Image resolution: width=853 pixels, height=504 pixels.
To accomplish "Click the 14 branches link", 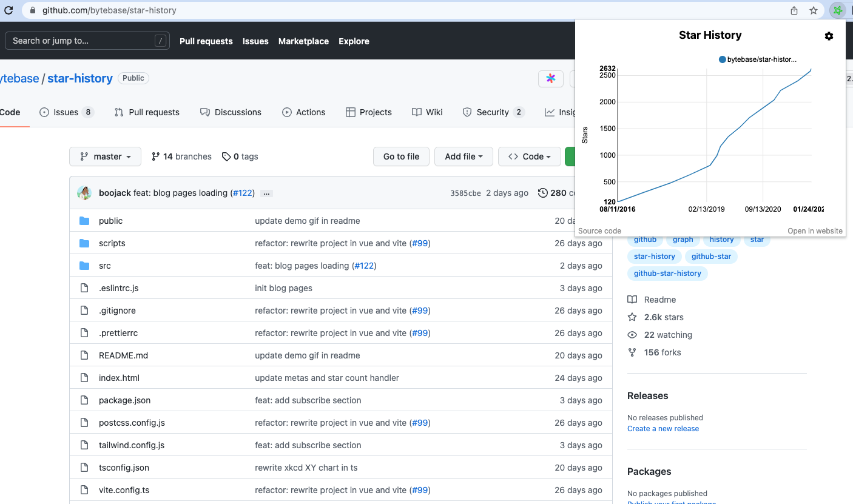I will 181,156.
